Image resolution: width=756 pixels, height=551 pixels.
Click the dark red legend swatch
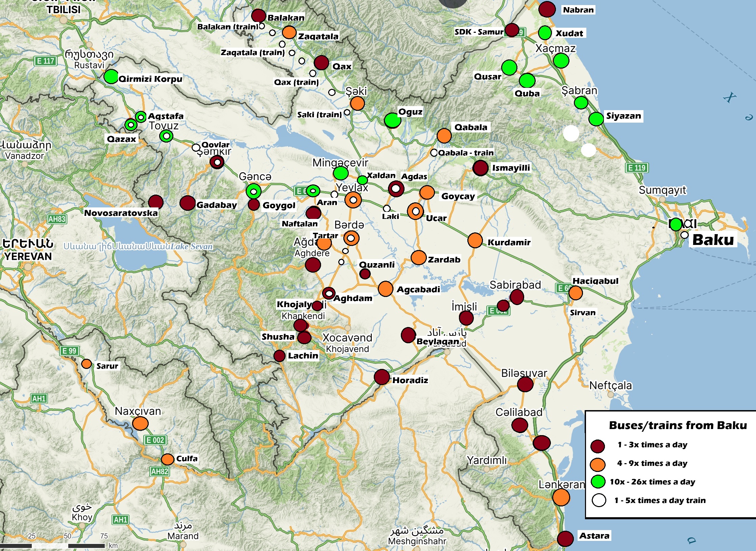(598, 446)
